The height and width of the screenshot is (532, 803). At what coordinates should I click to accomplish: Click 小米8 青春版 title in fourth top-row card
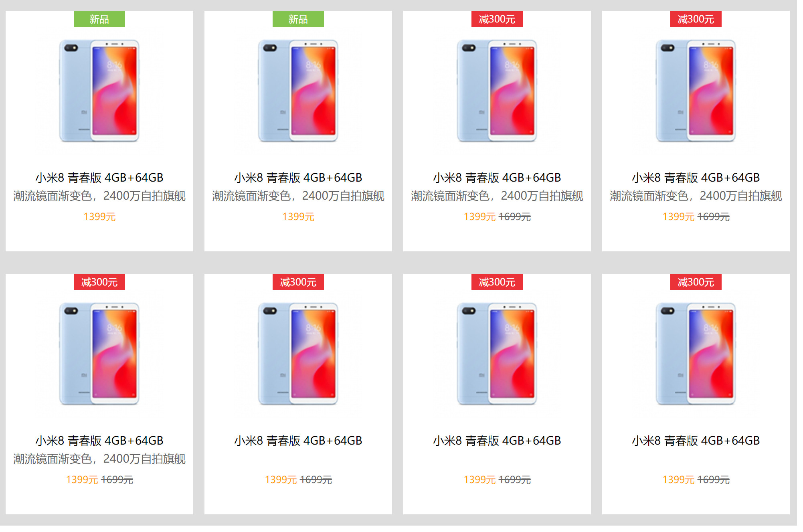click(696, 177)
